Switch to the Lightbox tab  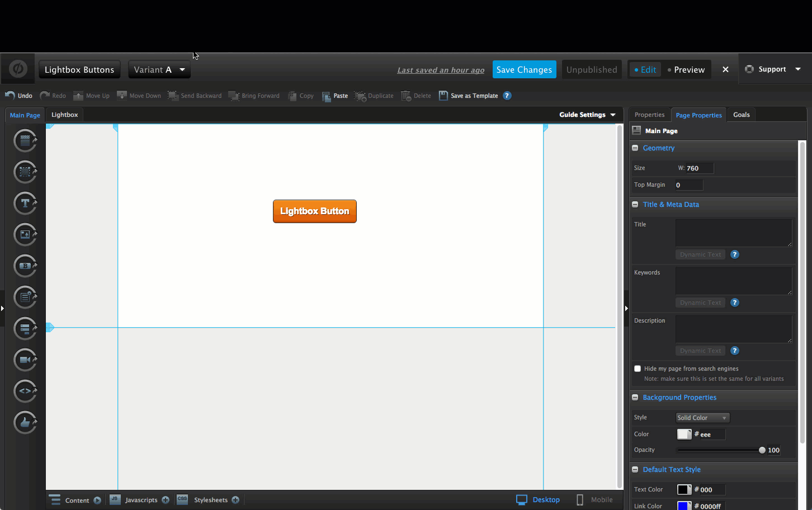64,115
